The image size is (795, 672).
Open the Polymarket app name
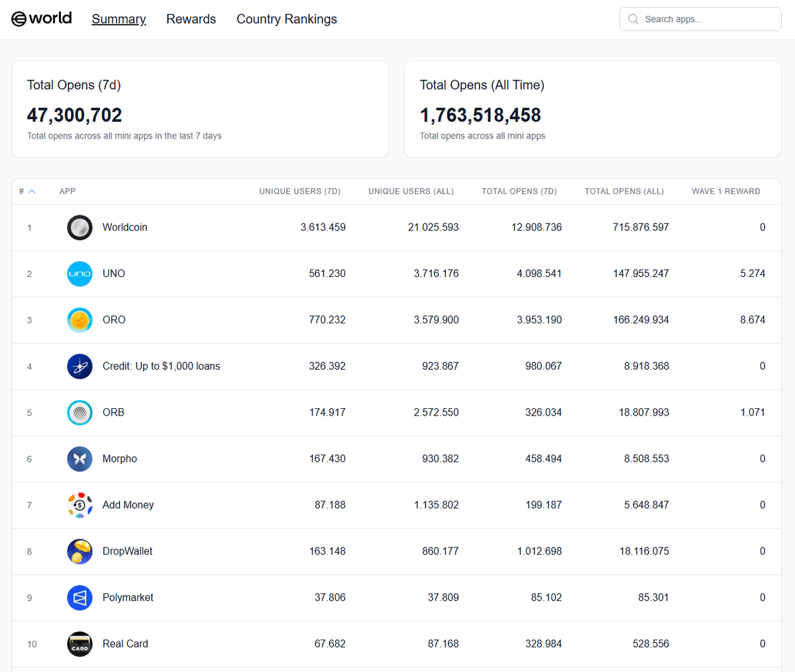[128, 598]
